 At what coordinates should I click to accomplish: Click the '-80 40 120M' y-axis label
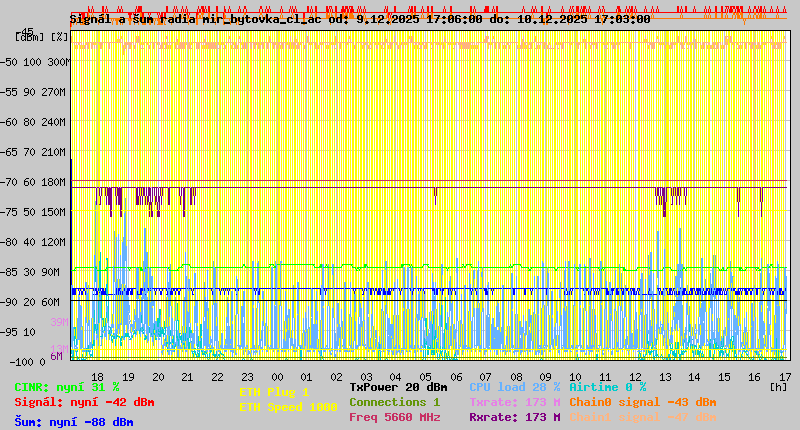[35, 242]
